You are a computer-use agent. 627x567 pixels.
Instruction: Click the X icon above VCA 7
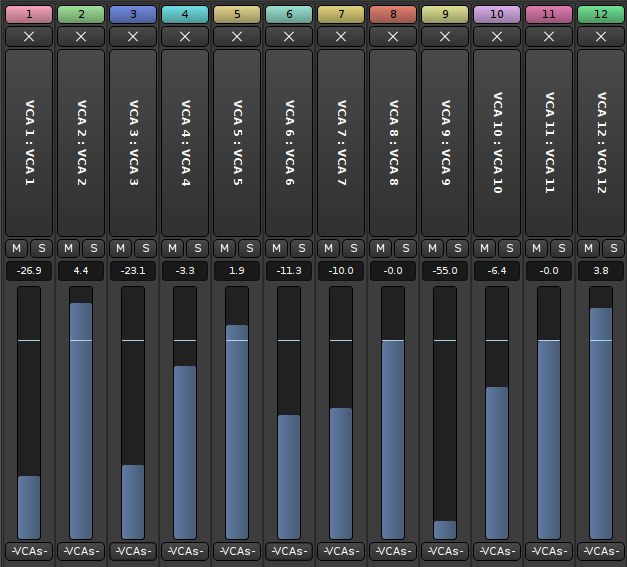[x=341, y=36]
